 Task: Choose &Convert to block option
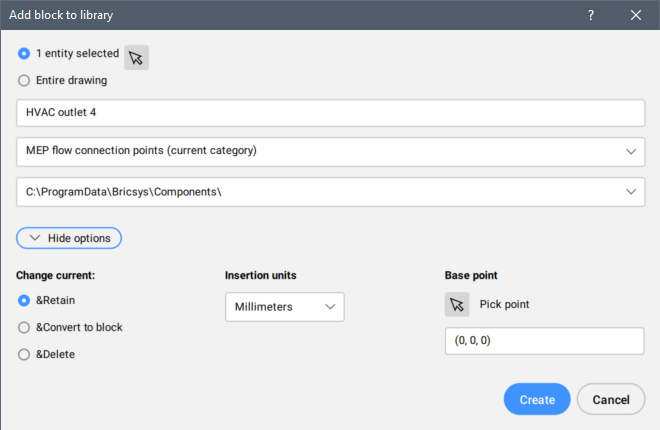pyautogui.click(x=24, y=327)
